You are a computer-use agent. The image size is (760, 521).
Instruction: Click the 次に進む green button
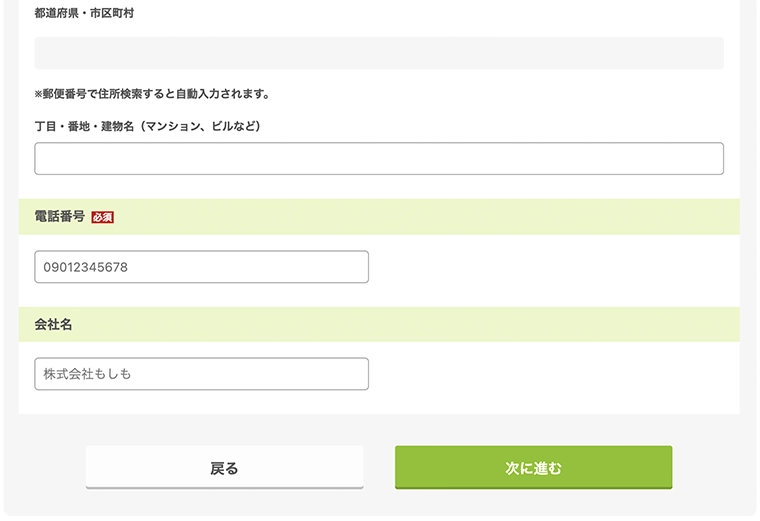pyautogui.click(x=533, y=467)
